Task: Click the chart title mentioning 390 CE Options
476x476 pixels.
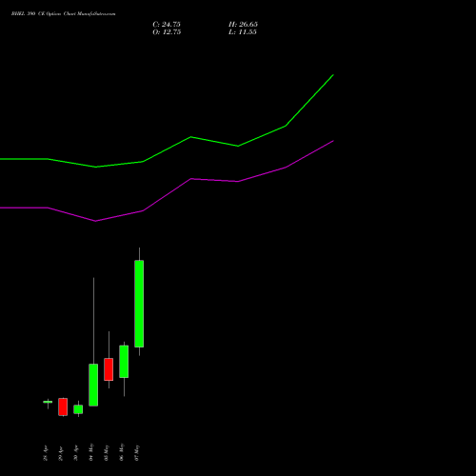Action: [x=64, y=14]
